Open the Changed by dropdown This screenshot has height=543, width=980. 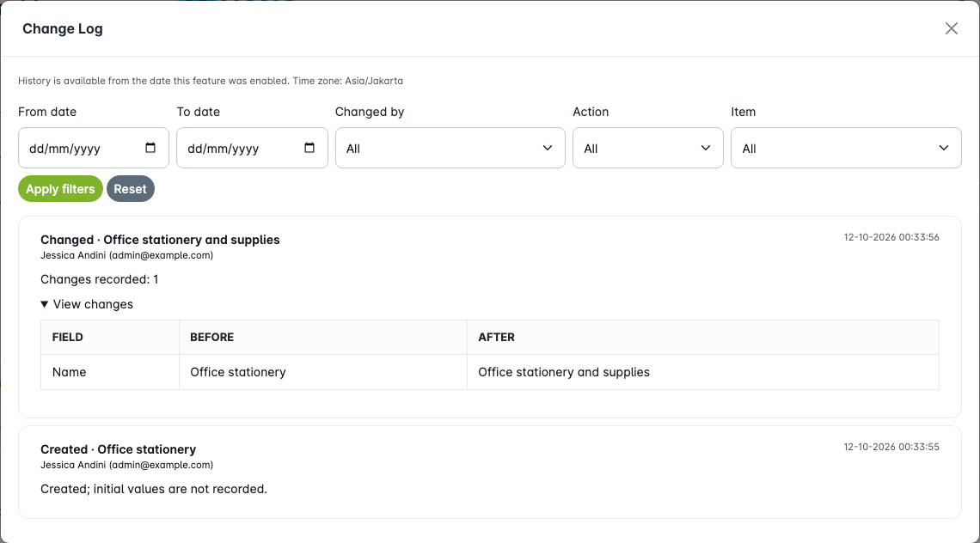(x=450, y=148)
